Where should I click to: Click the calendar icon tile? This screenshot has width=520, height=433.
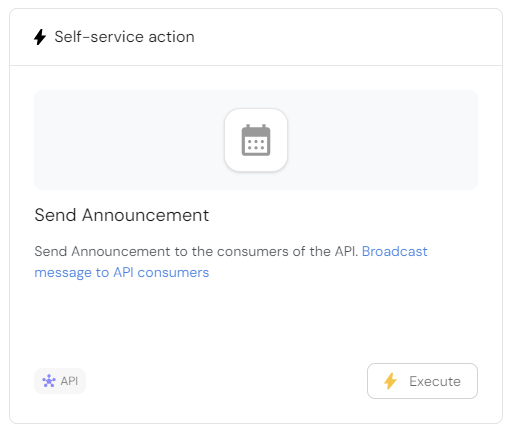pyautogui.click(x=256, y=140)
